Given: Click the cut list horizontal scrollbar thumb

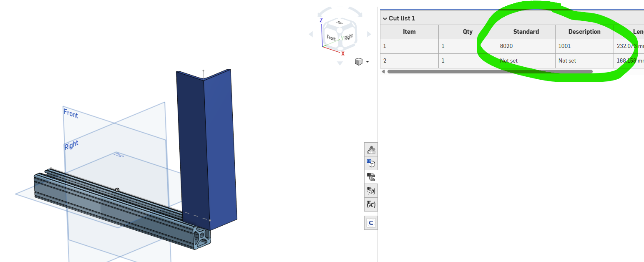Looking at the screenshot, I should [x=490, y=71].
